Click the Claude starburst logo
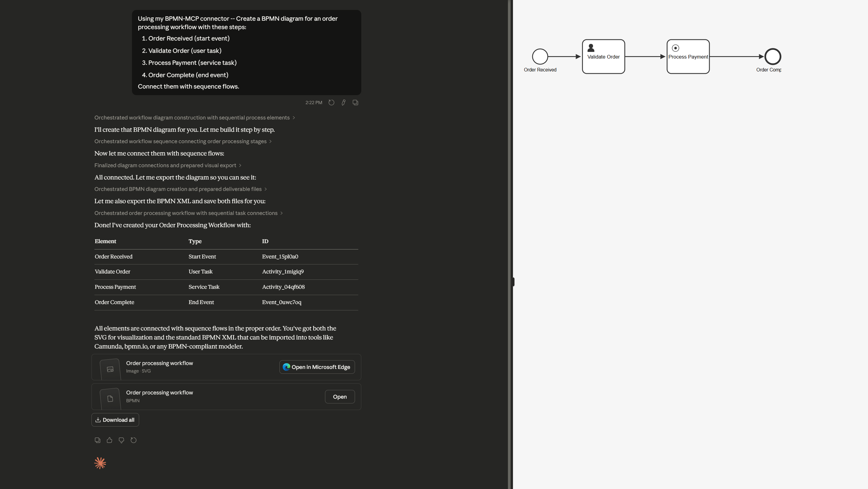This screenshot has width=868, height=489. coord(100,463)
